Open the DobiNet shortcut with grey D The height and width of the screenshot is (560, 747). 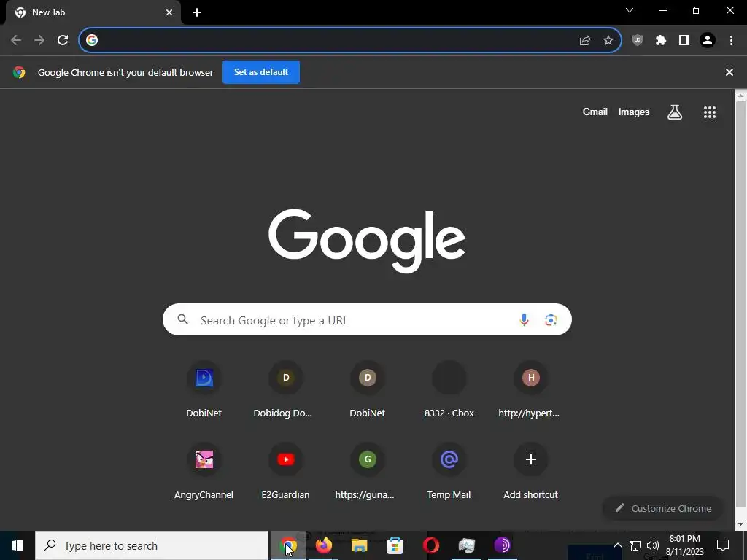368,391
